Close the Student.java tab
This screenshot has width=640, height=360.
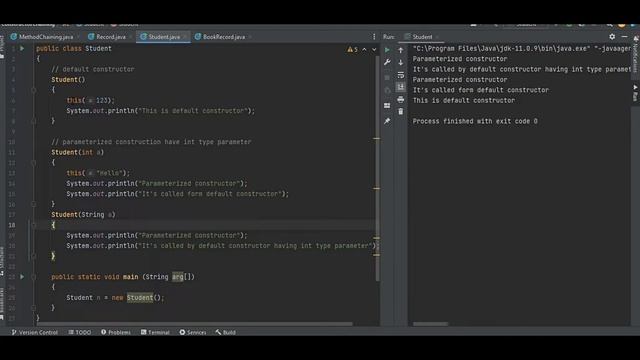tap(184, 37)
